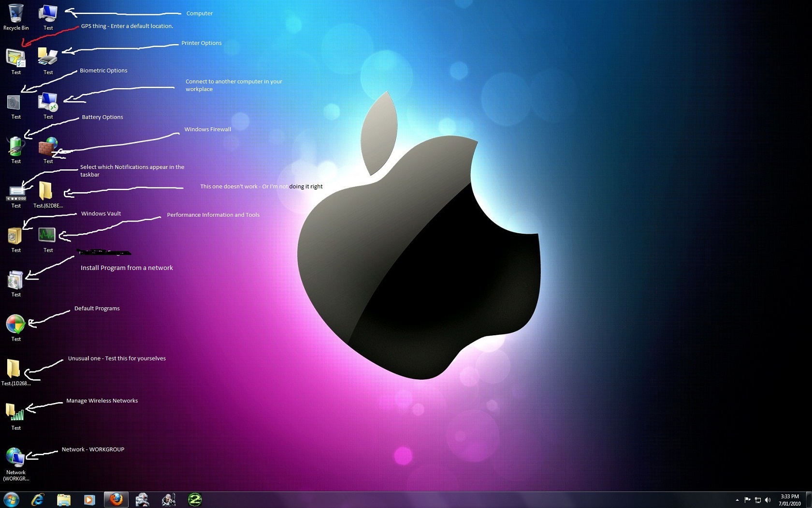This screenshot has height=508, width=812.
Task: Launch the green number 2 game icon
Action: (x=194, y=499)
